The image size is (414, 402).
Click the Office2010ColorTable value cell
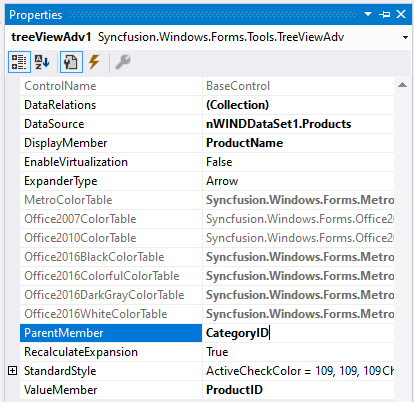(x=298, y=238)
